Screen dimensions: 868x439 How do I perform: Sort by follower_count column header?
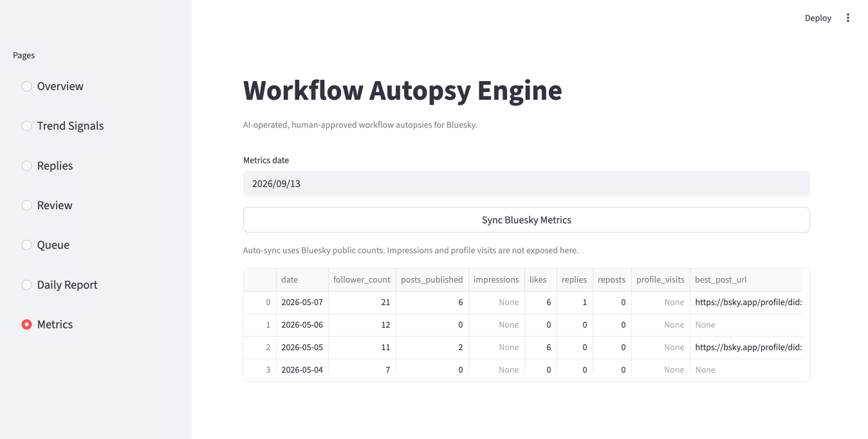(x=362, y=280)
